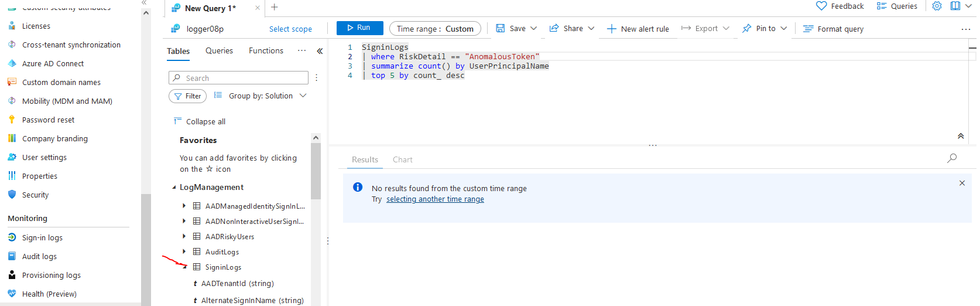Open Company branding

click(55, 139)
